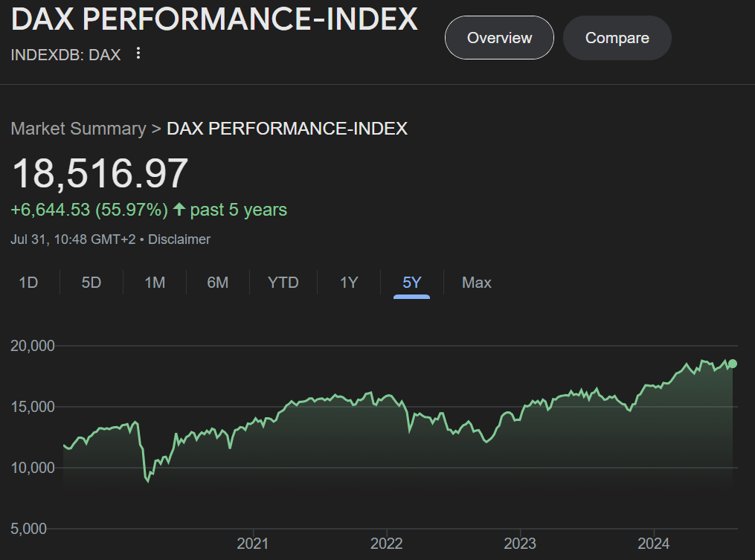Select the Overview button
The image size is (755, 560).
click(x=498, y=37)
